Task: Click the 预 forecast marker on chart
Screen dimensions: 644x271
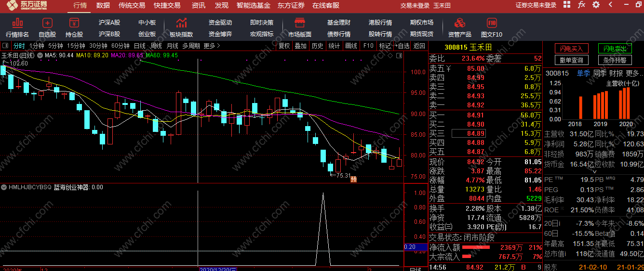Action: (x=353, y=180)
